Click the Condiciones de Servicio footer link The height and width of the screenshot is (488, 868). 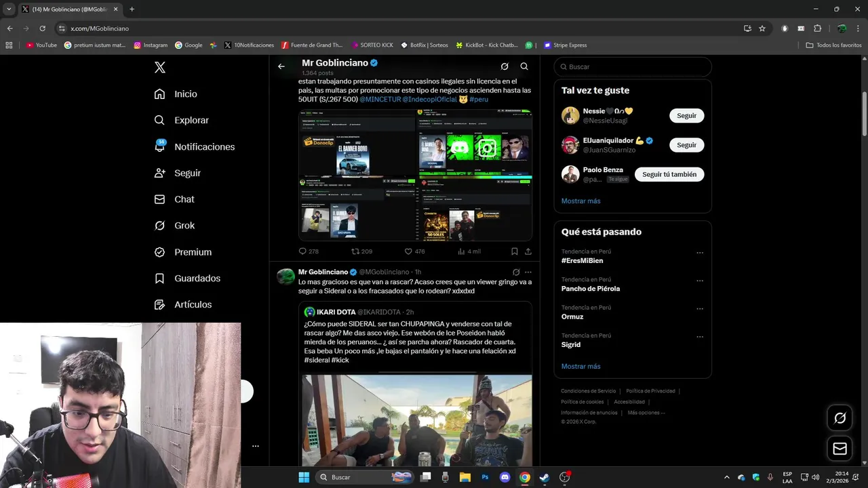tap(589, 391)
